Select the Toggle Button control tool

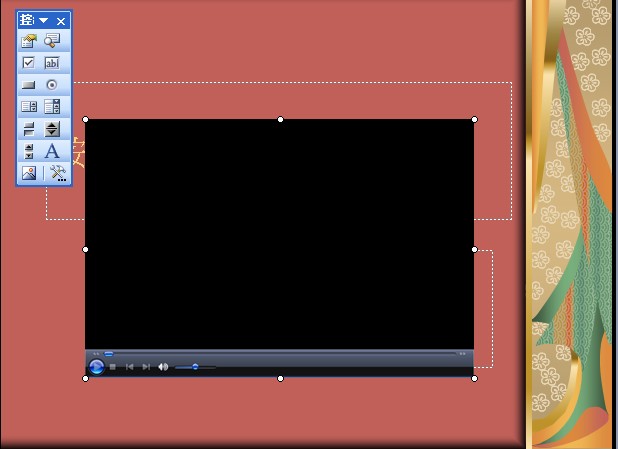29,129
